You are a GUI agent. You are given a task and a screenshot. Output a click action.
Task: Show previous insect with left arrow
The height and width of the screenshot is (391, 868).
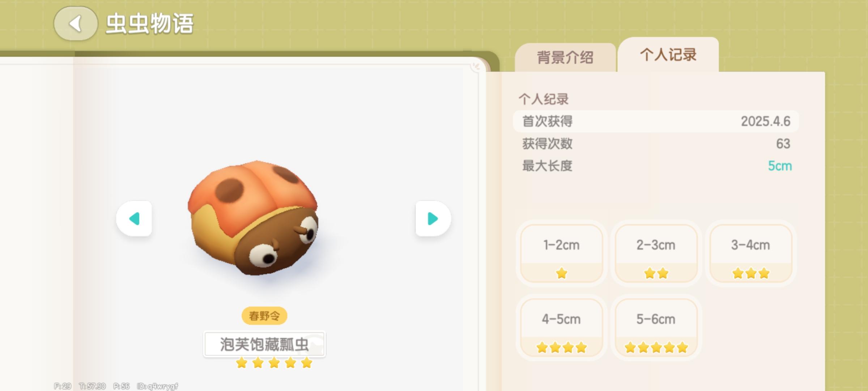point(134,219)
